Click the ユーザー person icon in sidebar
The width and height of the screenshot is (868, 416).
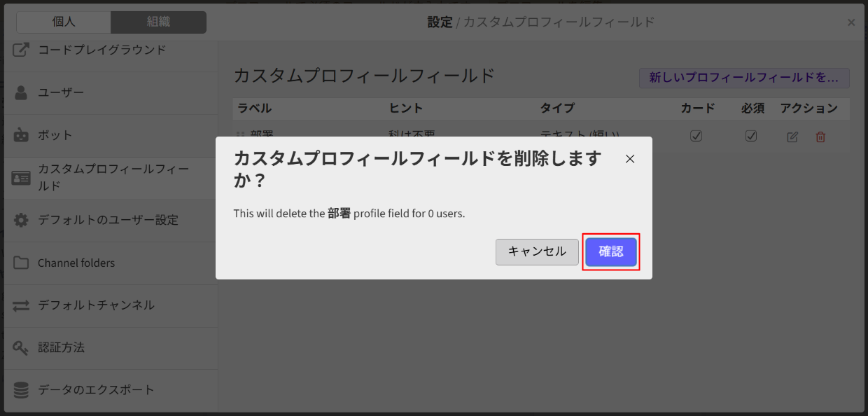pos(21,92)
